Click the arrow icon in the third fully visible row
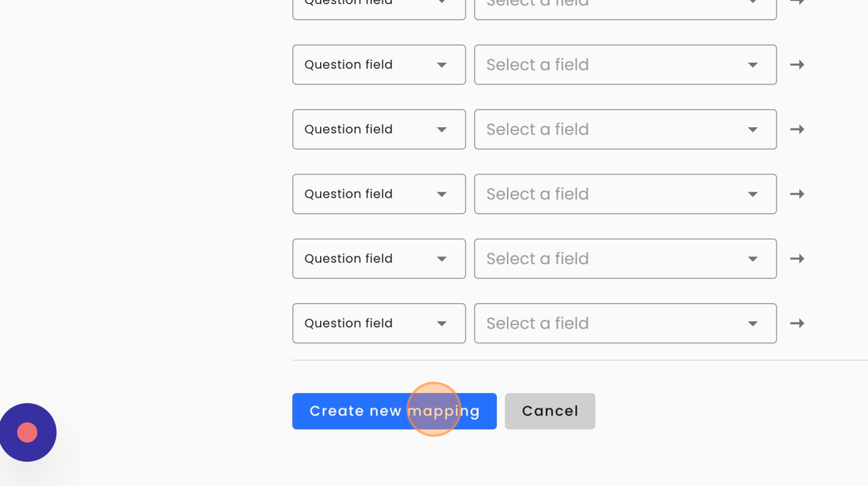This screenshot has height=486, width=868. pyautogui.click(x=797, y=194)
